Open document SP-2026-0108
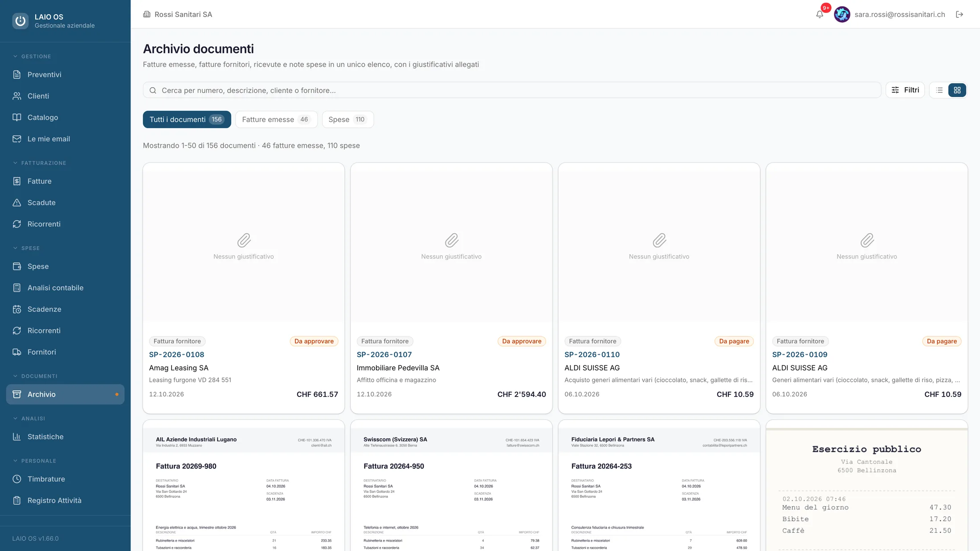 (176, 354)
